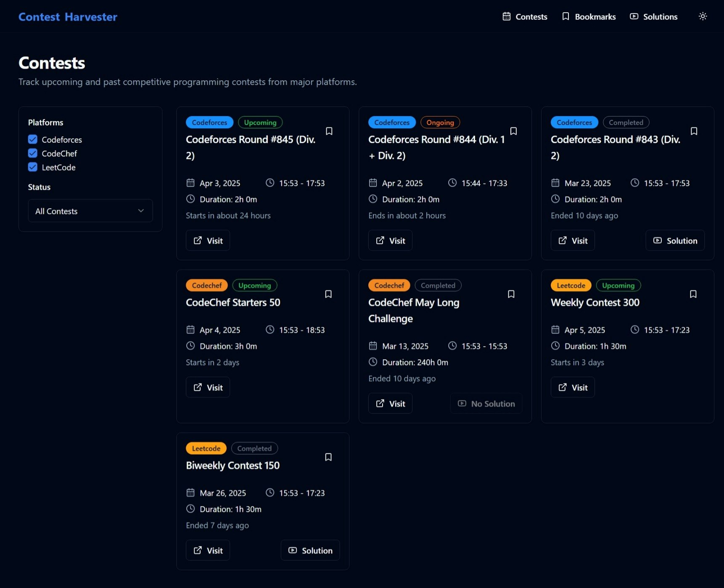Viewport: 724px width, 588px height.
Task: Bookmark Codeforces Round #844 contest
Action: tap(513, 131)
